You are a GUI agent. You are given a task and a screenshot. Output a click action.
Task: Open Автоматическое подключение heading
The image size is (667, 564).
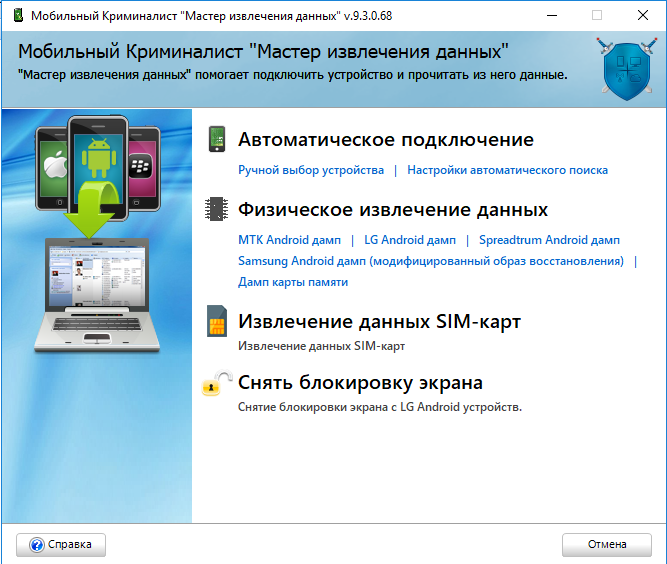click(385, 140)
